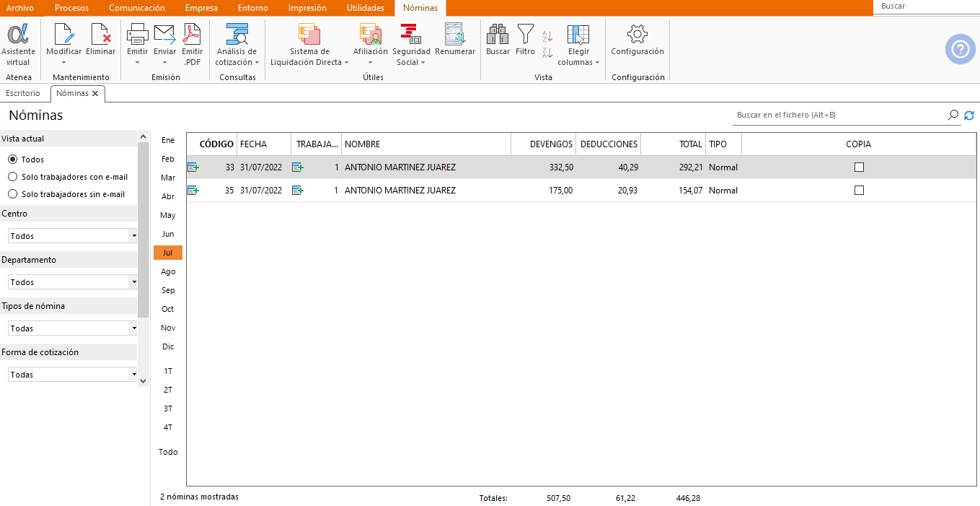The width and height of the screenshot is (980, 506).
Task: Click the Afiliación icon
Action: [371, 35]
